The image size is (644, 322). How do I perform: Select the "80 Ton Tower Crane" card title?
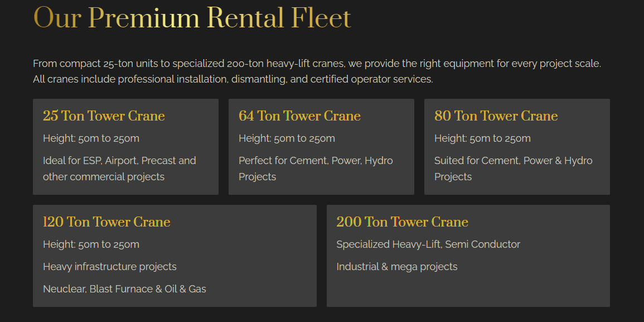coord(496,116)
